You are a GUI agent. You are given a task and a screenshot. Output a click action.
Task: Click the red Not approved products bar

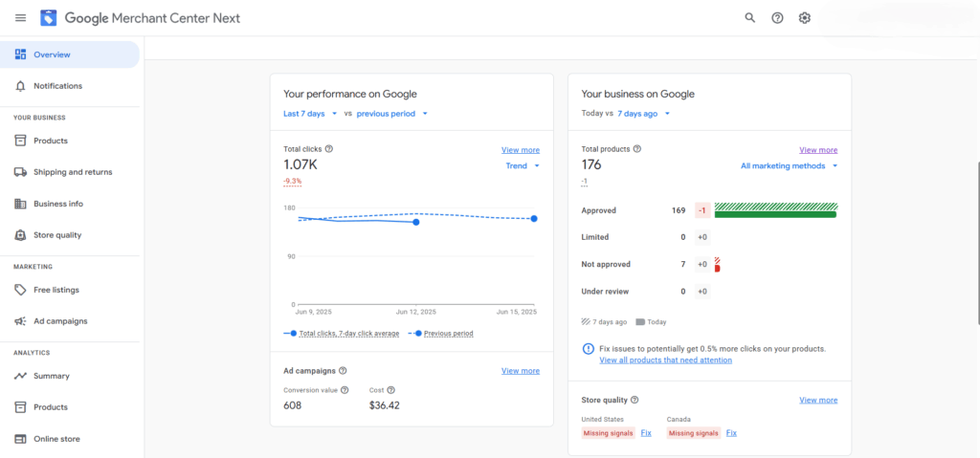(718, 268)
